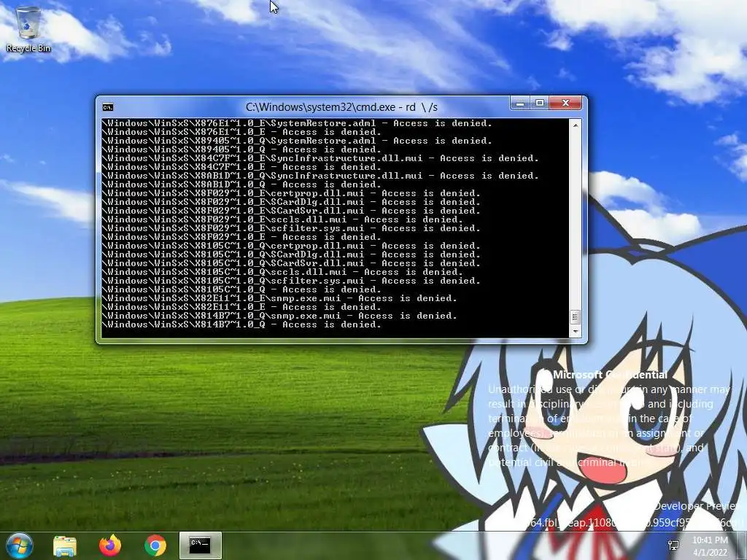Click the line with X8F029~1.0_E\SCardSvr.dll.mui
The width and height of the screenshot is (747, 560).
(291, 211)
